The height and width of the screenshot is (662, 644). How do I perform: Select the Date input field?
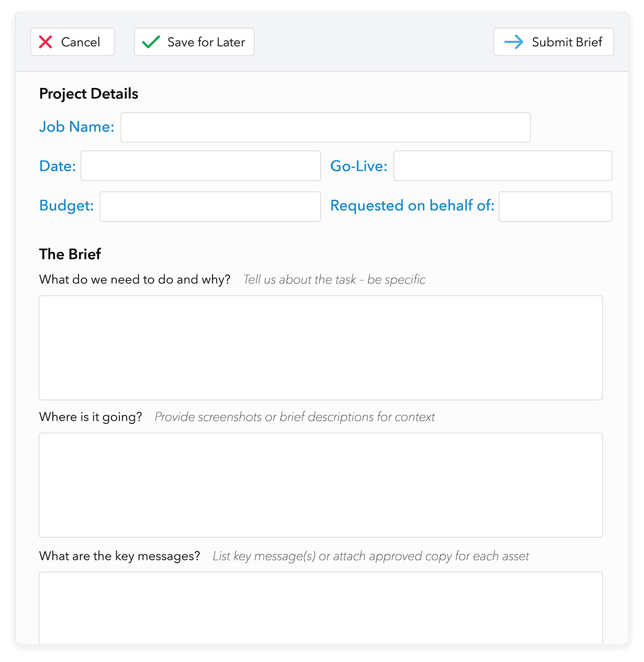tap(201, 166)
